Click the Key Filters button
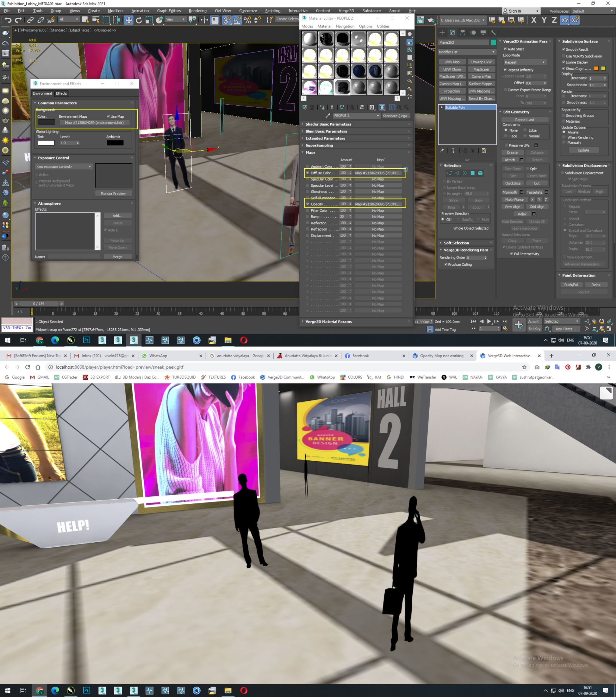 (566, 329)
